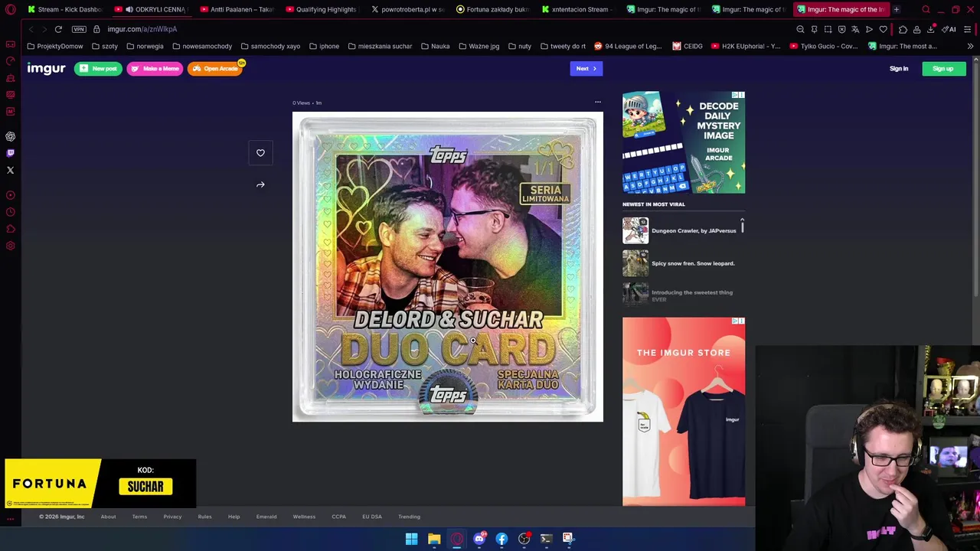980x551 pixels.
Task: Switch to powrotroberta.pl tab
Action: (407, 10)
